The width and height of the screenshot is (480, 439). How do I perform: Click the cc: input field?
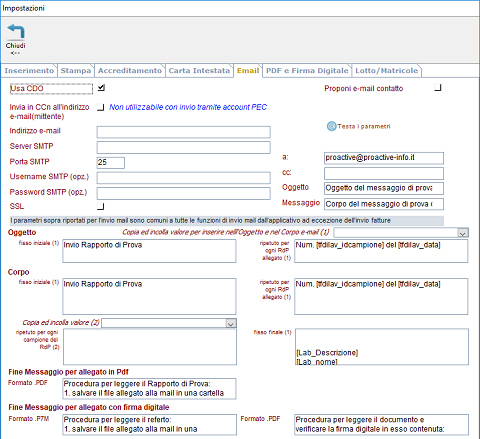click(x=384, y=173)
